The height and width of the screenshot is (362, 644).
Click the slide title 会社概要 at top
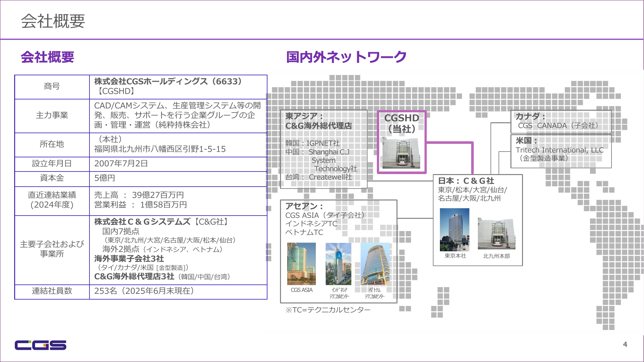click(x=53, y=21)
